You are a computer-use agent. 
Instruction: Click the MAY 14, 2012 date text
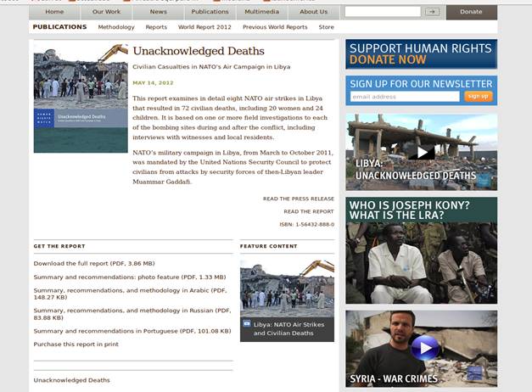pos(153,83)
